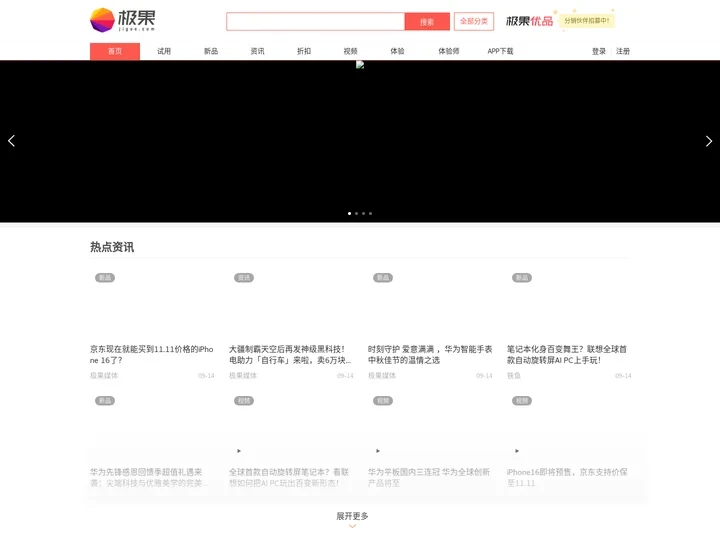Open the 折扣 menu item
720x540 pixels.
[304, 51]
